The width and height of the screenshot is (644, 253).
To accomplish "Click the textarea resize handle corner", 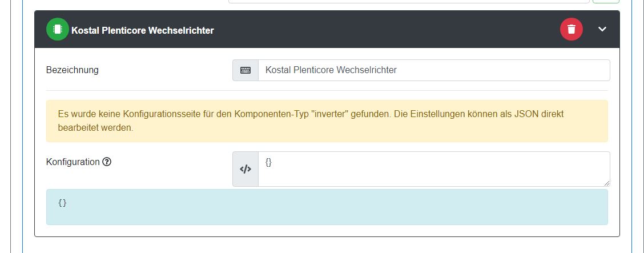I will (607, 183).
